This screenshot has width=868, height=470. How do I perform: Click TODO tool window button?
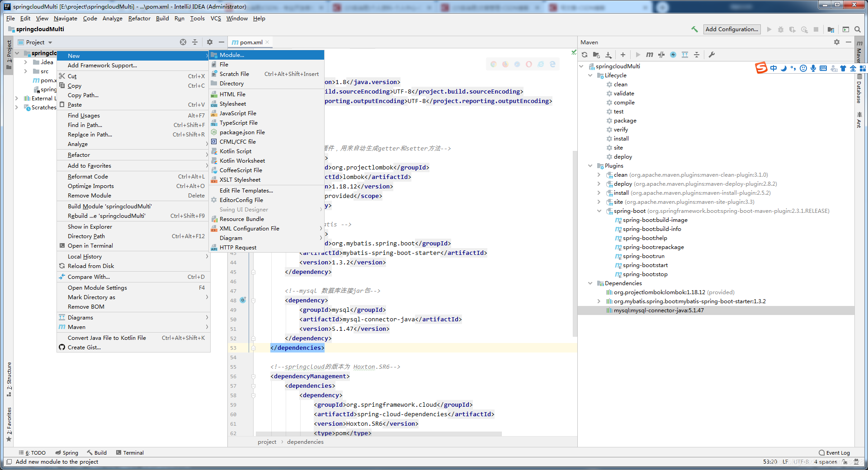coord(32,452)
